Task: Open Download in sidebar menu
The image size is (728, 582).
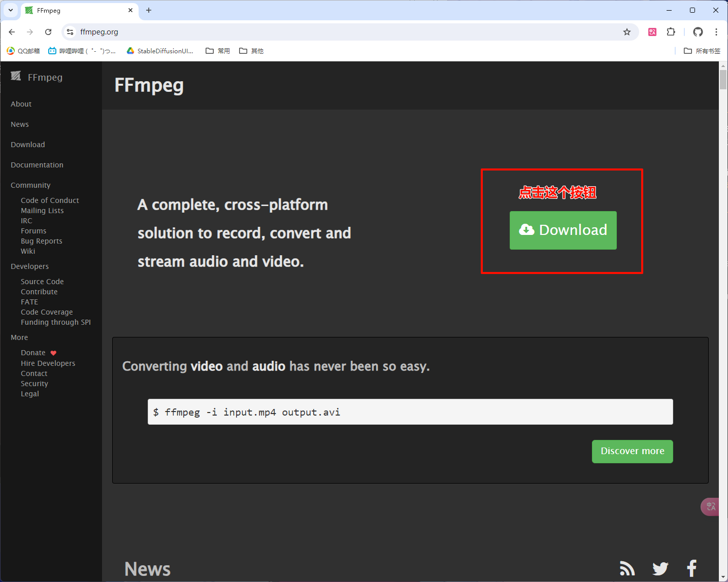Action: [x=28, y=145]
